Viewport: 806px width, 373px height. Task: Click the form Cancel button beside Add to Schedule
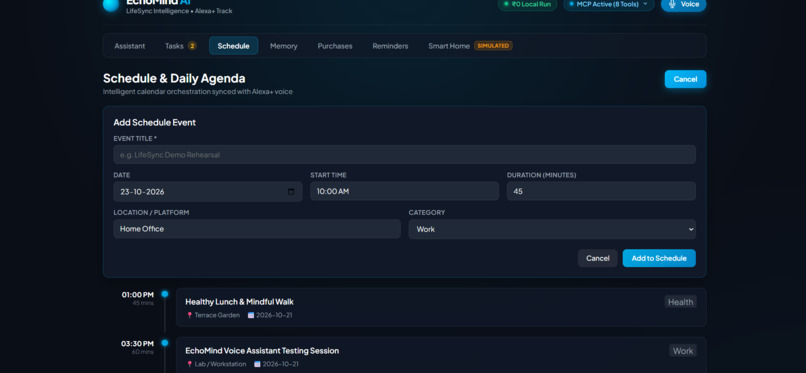point(597,258)
